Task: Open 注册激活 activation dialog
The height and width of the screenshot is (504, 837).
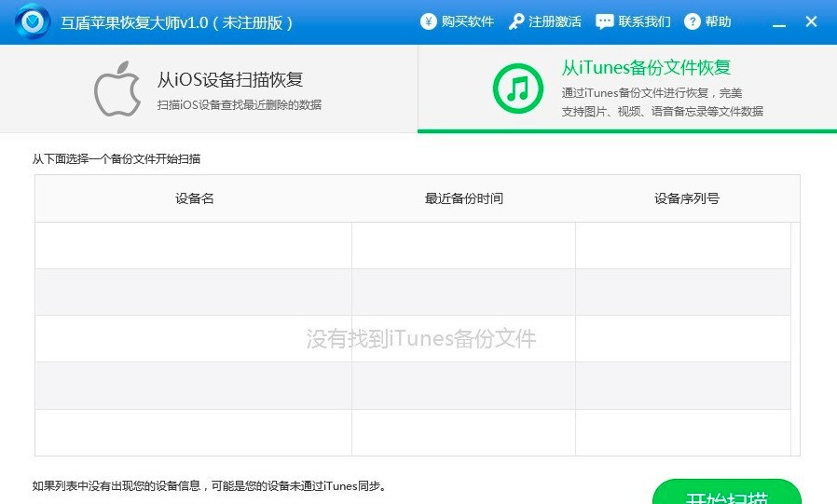Action: coord(555,21)
